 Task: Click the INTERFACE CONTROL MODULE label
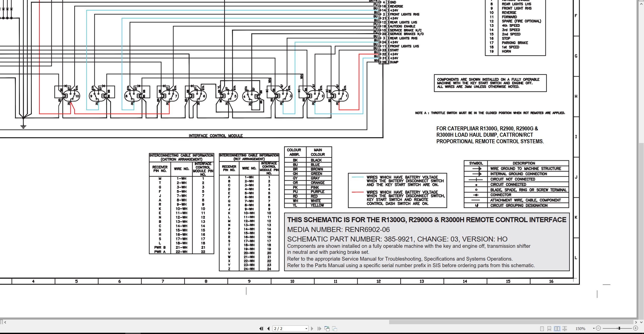coord(216,136)
